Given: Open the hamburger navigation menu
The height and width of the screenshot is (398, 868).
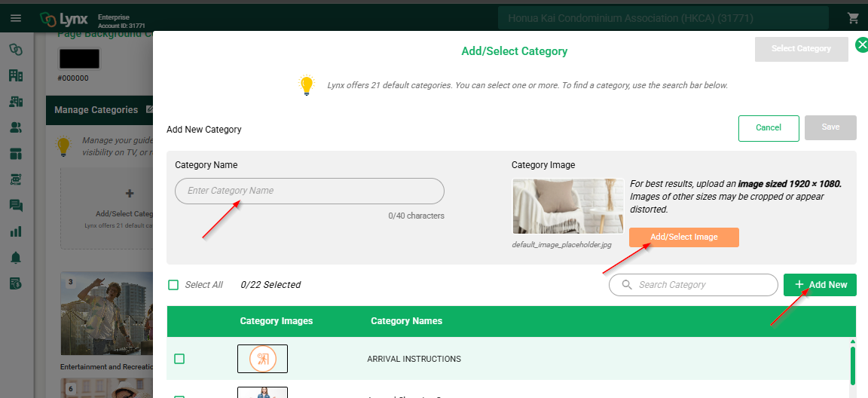Looking at the screenshot, I should pyautogui.click(x=16, y=18).
